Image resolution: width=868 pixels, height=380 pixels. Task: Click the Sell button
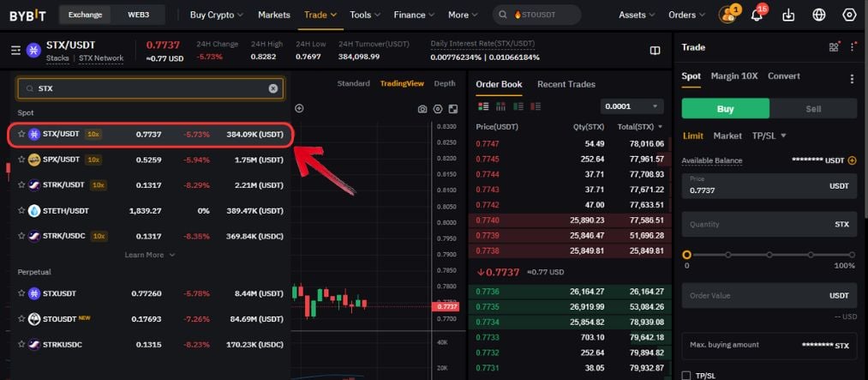[813, 109]
